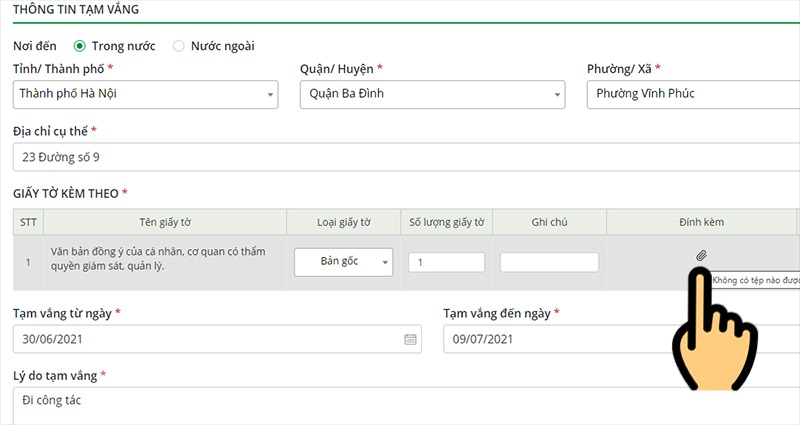Click the Số lượng giấy tờ column header
The width and height of the screenshot is (800, 425).
click(447, 222)
